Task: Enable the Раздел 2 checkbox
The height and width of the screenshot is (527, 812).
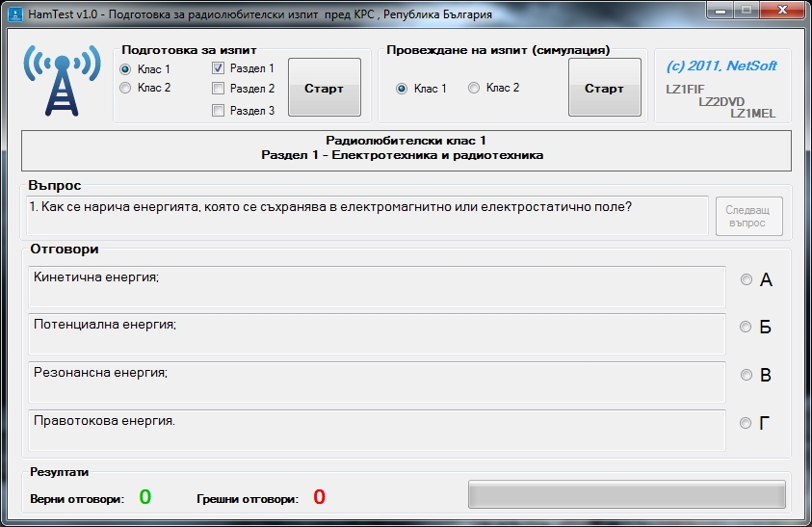Action: click(x=218, y=89)
